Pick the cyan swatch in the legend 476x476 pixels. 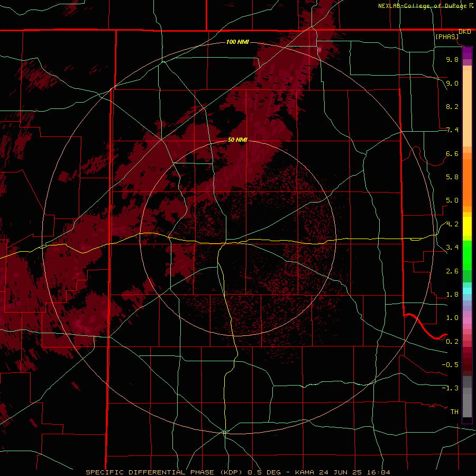(x=467, y=291)
